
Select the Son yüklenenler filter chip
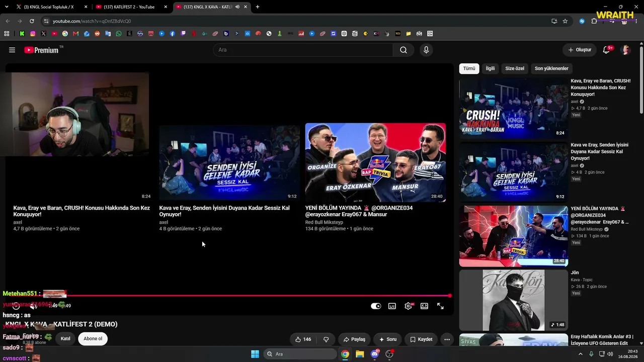tap(551, 68)
